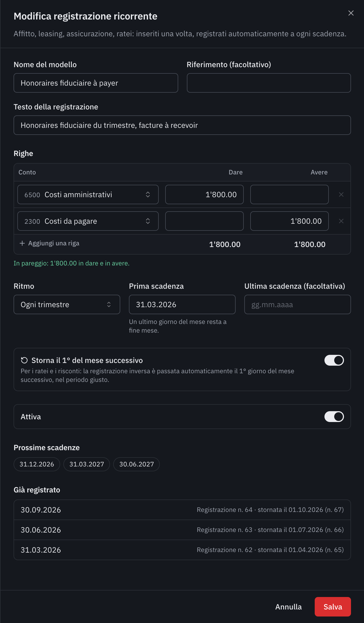The image size is (364, 623).
Task: Delete the 2300 Costi da pagare row
Action: click(341, 221)
